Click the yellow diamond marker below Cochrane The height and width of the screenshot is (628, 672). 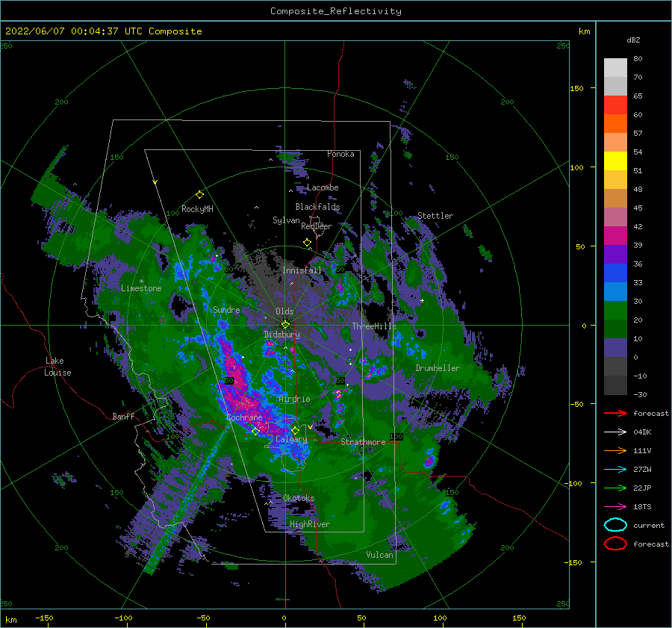tap(255, 432)
